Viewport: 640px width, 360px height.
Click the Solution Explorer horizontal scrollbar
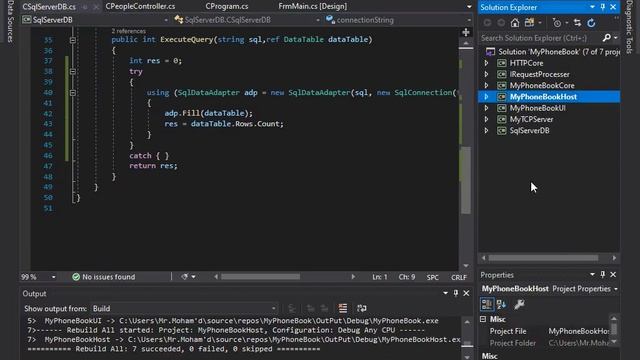[543, 258]
